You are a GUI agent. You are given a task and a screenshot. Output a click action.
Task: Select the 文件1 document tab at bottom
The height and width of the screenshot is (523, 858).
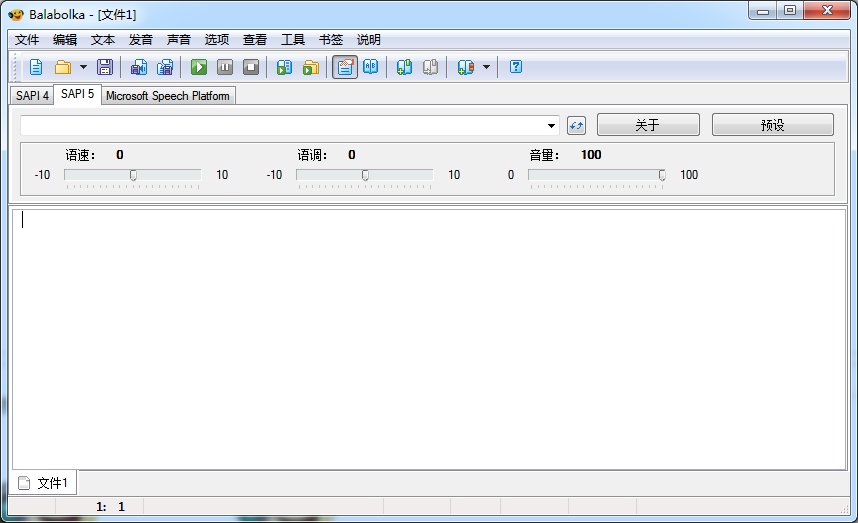tap(44, 483)
